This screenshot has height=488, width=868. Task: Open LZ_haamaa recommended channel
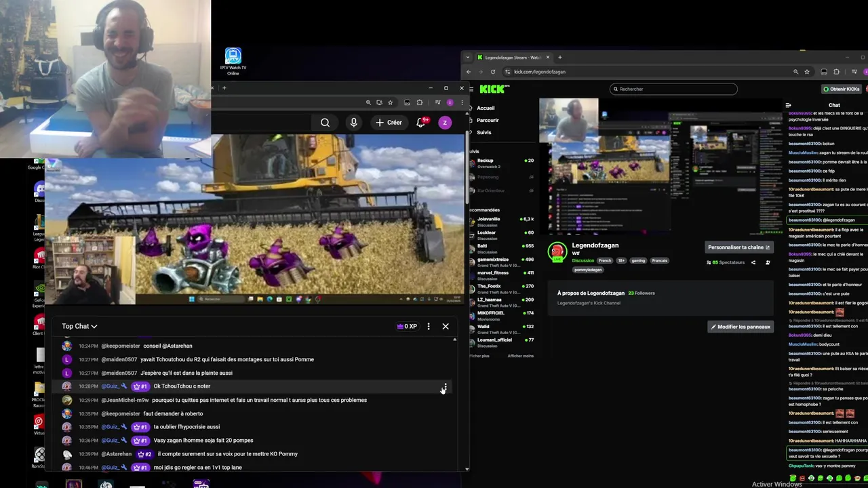point(502,302)
